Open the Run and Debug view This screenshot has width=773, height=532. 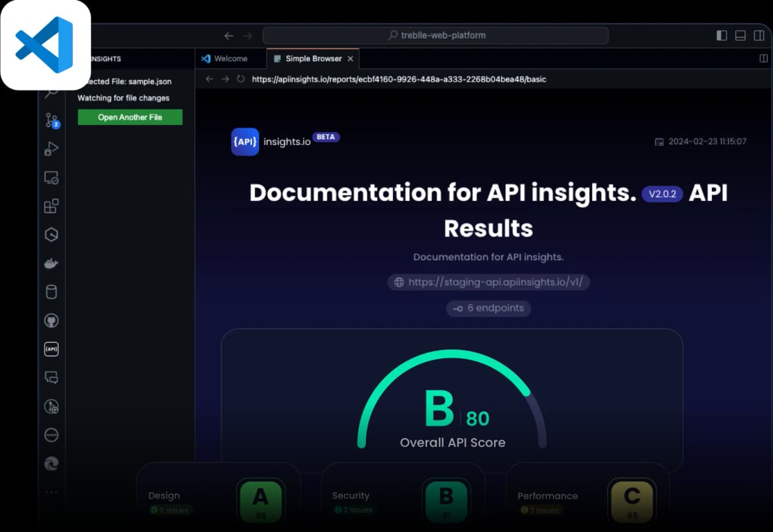pyautogui.click(x=52, y=149)
